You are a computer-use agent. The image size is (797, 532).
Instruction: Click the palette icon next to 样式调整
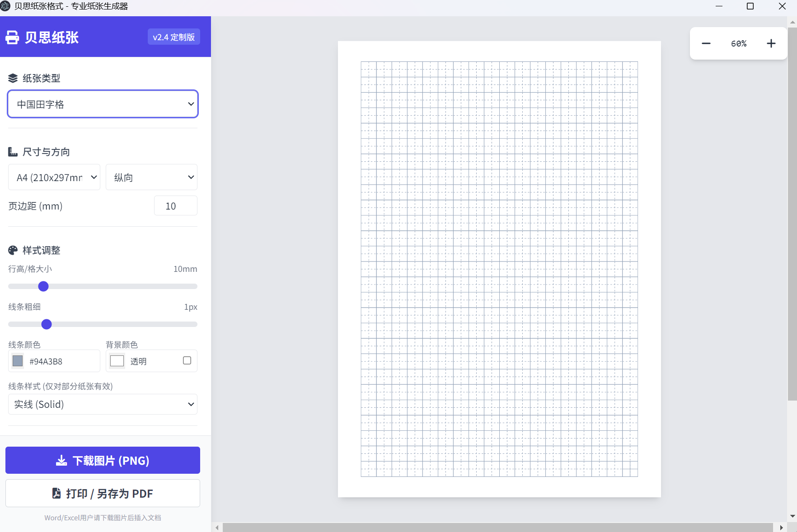click(13, 250)
